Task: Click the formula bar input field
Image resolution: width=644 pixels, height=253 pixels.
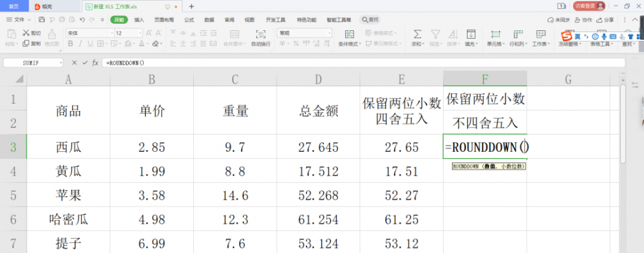Action: point(363,62)
